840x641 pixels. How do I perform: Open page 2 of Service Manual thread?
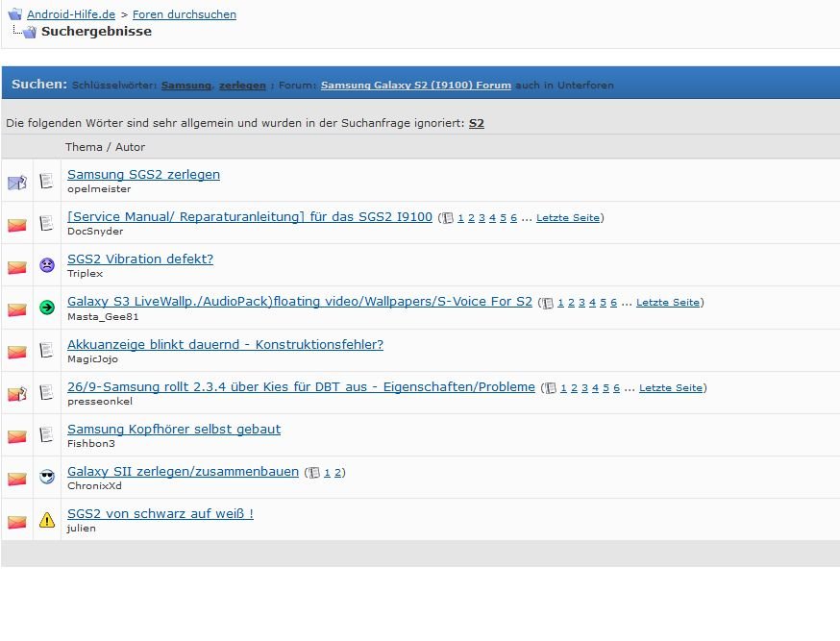pyautogui.click(x=472, y=218)
